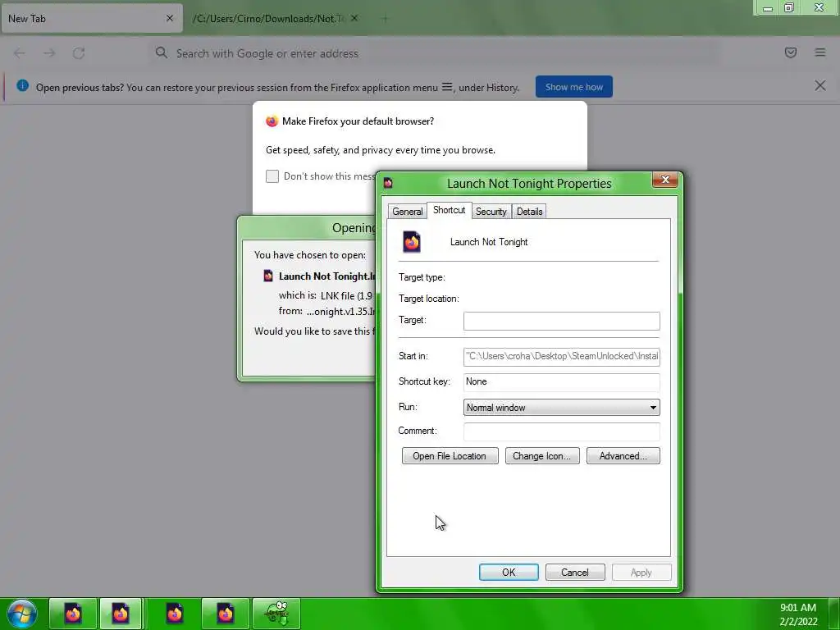Cancel the Properties dialog

[575, 572]
